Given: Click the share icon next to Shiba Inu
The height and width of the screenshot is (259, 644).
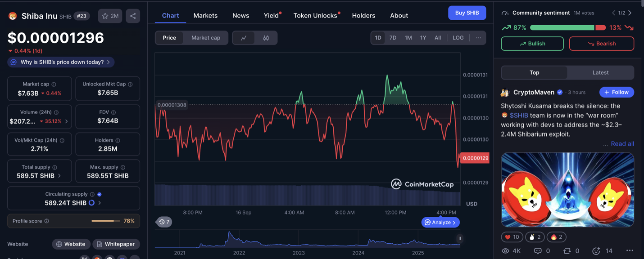Looking at the screenshot, I should [x=133, y=16].
